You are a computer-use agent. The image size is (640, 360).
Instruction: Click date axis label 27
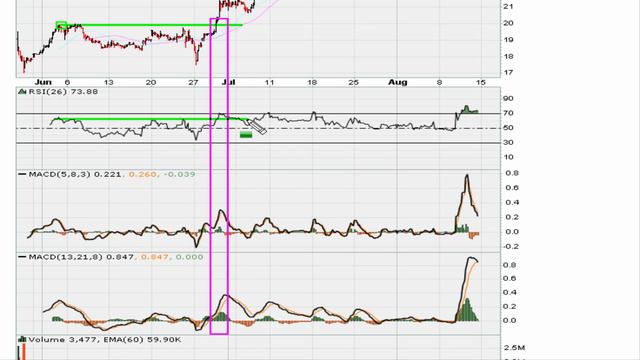coord(193,82)
